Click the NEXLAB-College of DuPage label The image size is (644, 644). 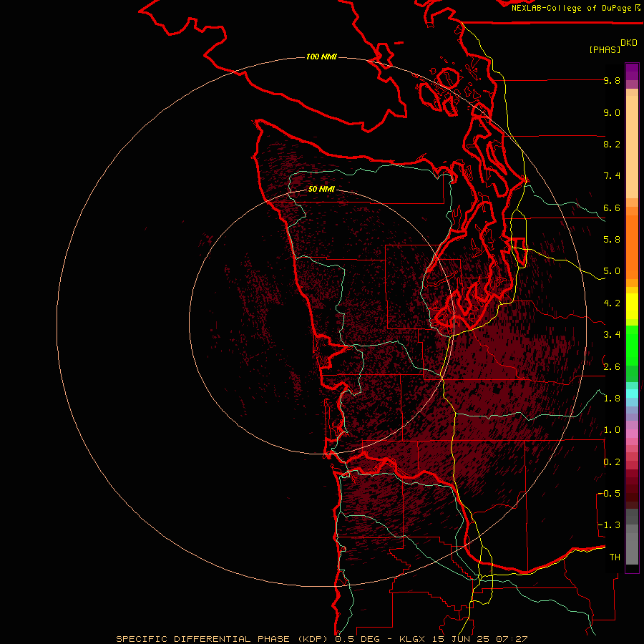(571, 8)
